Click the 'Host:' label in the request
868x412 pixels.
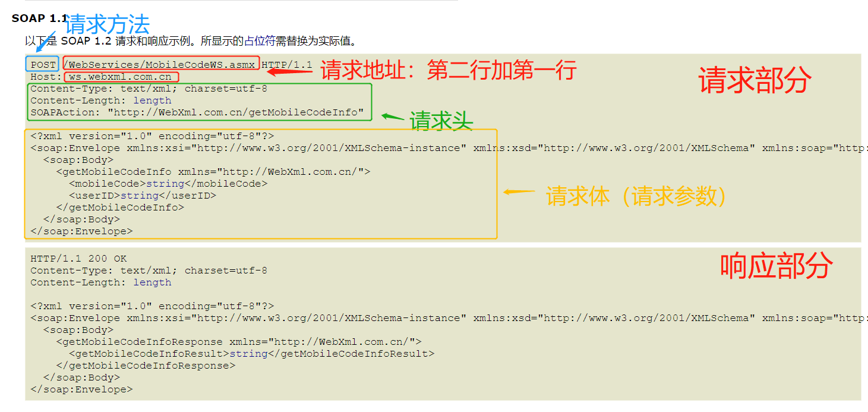click(x=46, y=77)
